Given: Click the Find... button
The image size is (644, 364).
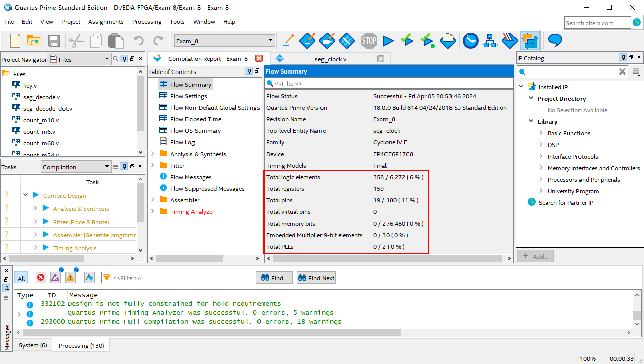Looking at the screenshot, I should 274,278.
